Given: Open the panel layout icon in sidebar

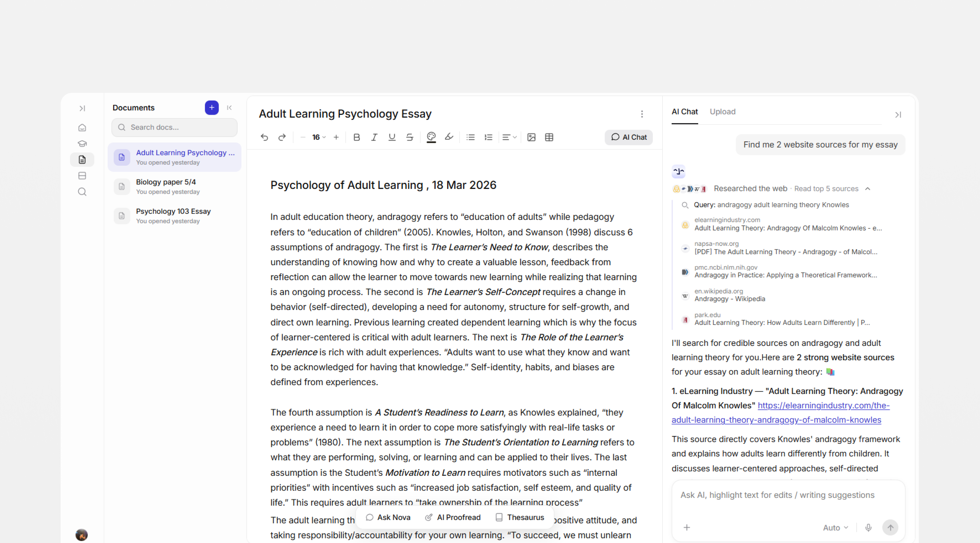Looking at the screenshot, I should [82, 176].
